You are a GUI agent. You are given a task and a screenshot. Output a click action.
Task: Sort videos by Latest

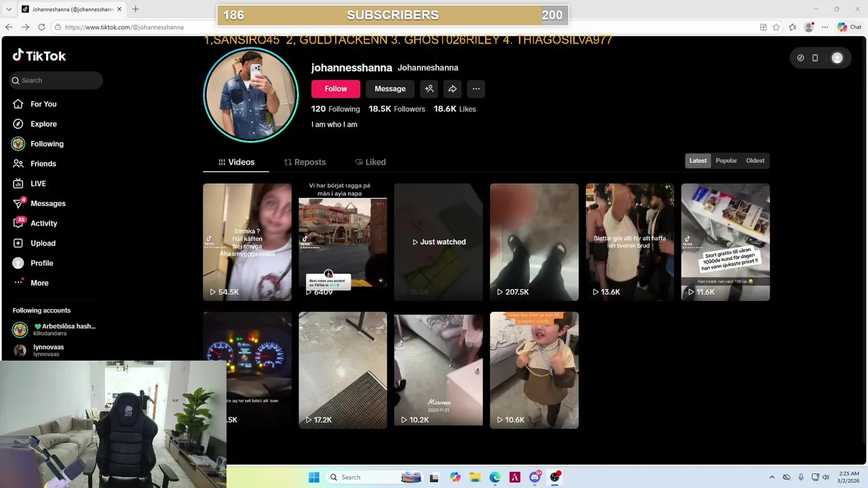pyautogui.click(x=698, y=161)
